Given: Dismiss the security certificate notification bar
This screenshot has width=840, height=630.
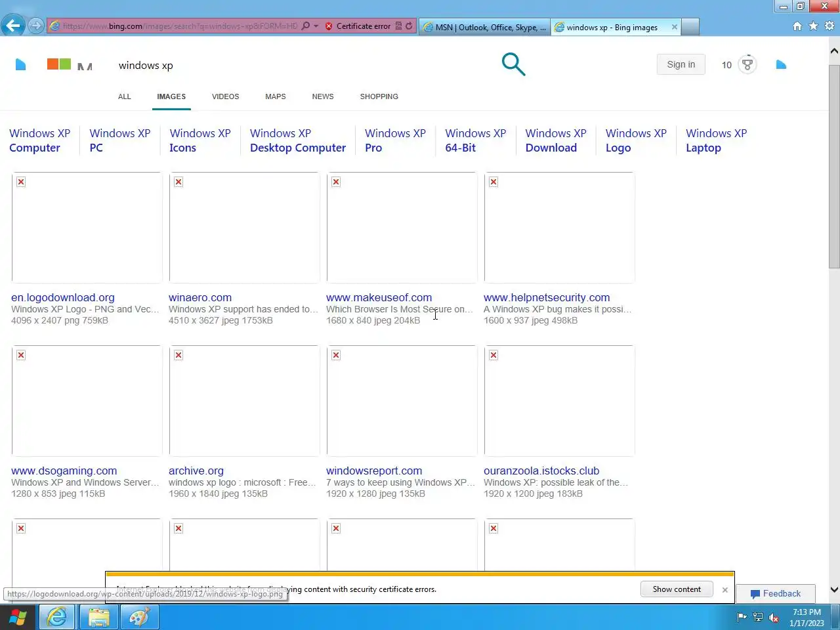Looking at the screenshot, I should point(724,590).
